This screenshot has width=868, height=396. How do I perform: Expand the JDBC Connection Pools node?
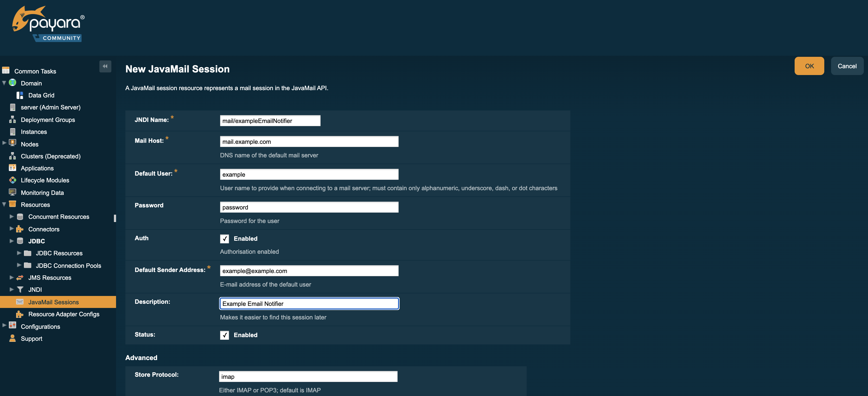pyautogui.click(x=19, y=265)
